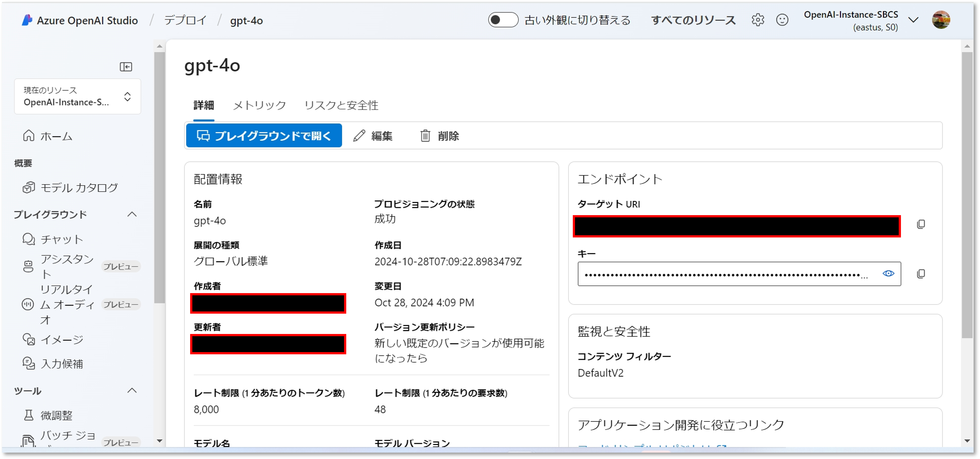Reveal the key with the eye icon
This screenshot has width=980, height=459.
(888, 273)
